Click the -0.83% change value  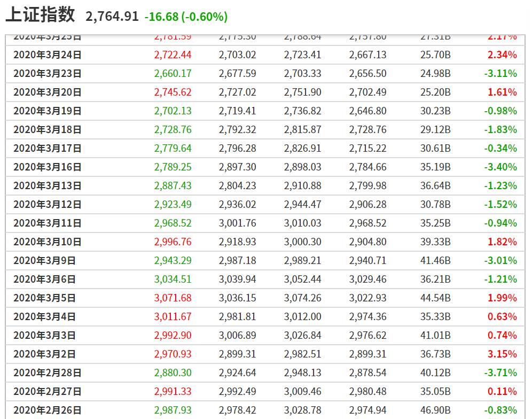[x=500, y=410]
